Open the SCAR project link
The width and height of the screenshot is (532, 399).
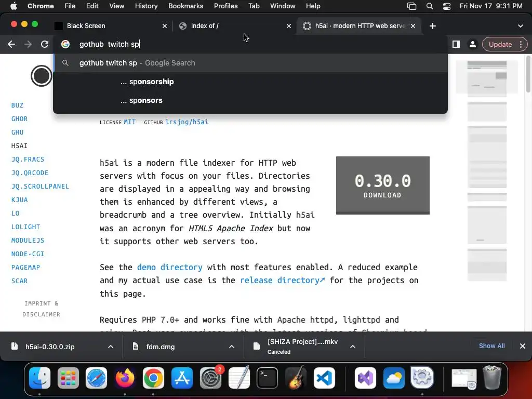click(19, 281)
